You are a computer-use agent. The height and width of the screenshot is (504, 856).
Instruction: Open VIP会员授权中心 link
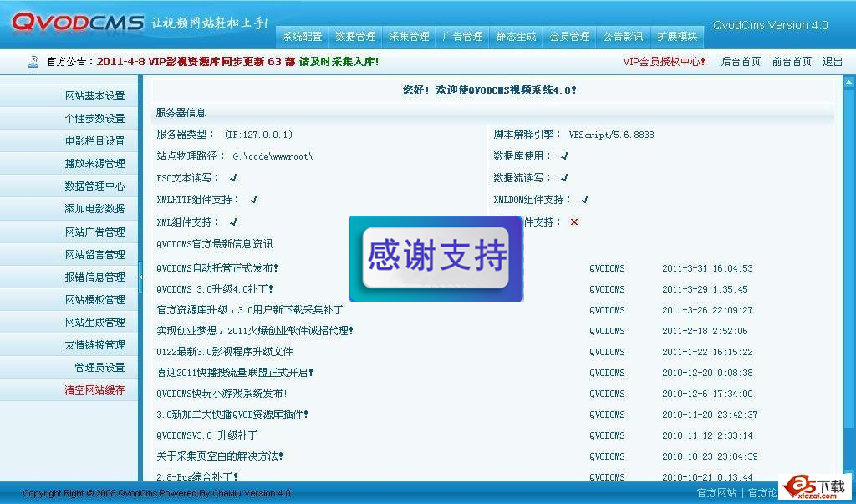(x=665, y=62)
